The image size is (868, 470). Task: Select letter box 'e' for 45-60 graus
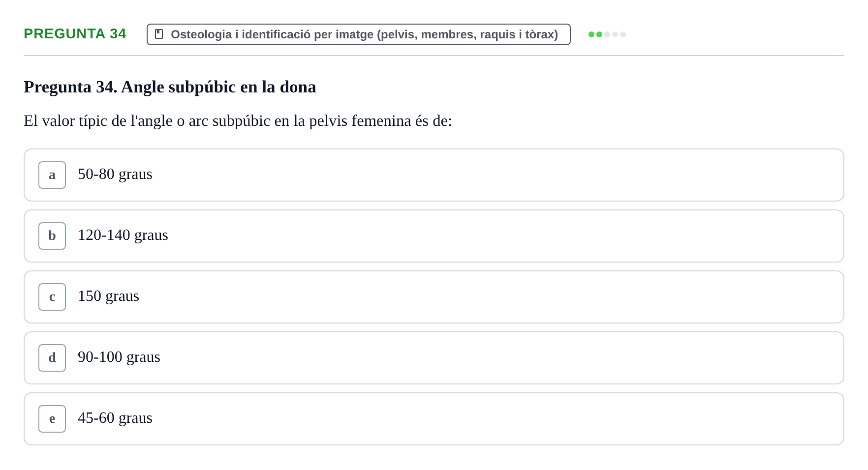coord(52,419)
